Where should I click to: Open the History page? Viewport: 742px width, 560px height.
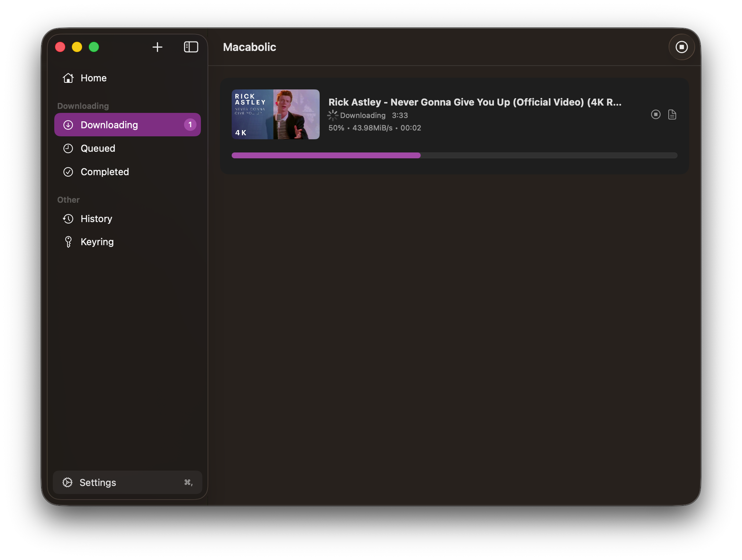(x=96, y=219)
